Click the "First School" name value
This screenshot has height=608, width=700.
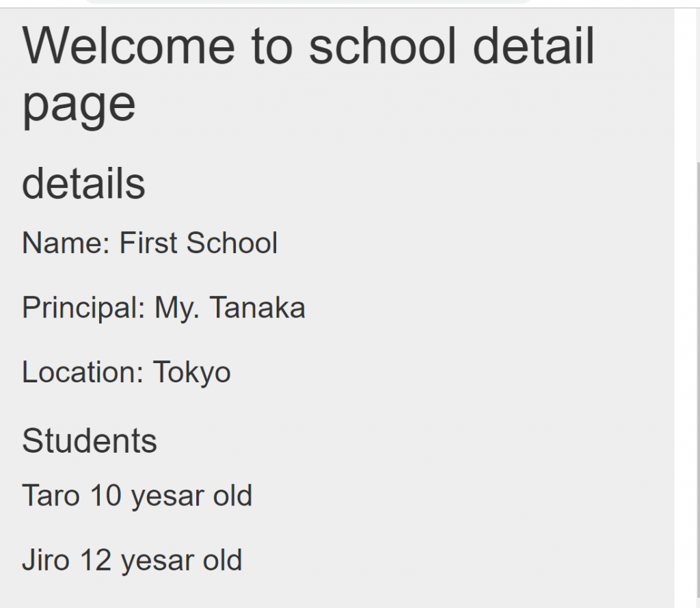(x=198, y=243)
